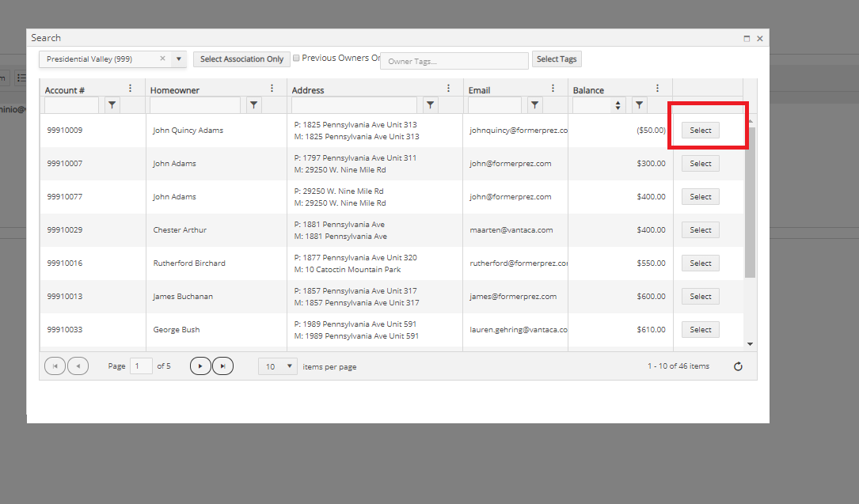Click the page number input box
The image size is (859, 504).
coord(141,366)
